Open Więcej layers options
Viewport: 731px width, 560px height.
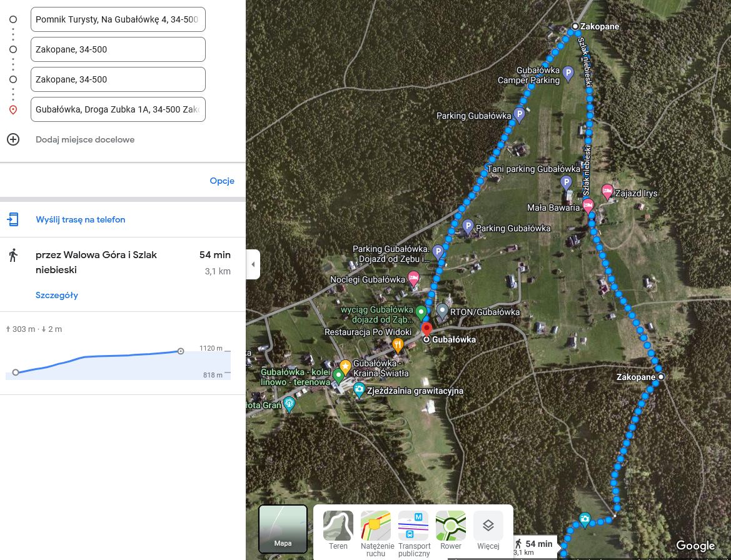[x=488, y=531]
